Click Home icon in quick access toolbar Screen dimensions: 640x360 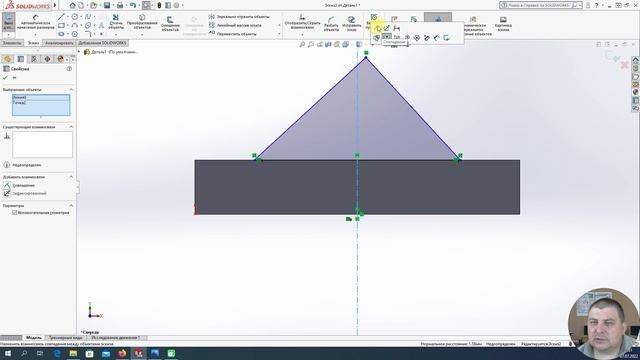72,5
